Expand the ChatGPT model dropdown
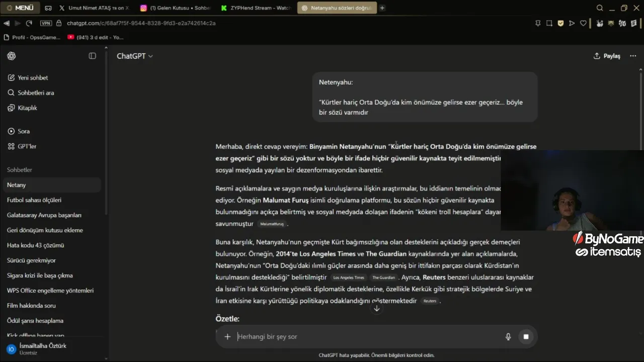 [135, 56]
